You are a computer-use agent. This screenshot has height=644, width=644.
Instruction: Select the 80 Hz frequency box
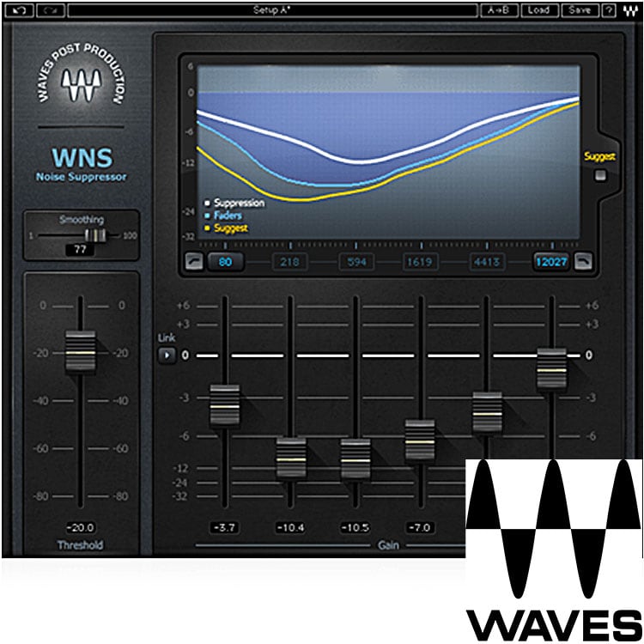(x=226, y=262)
